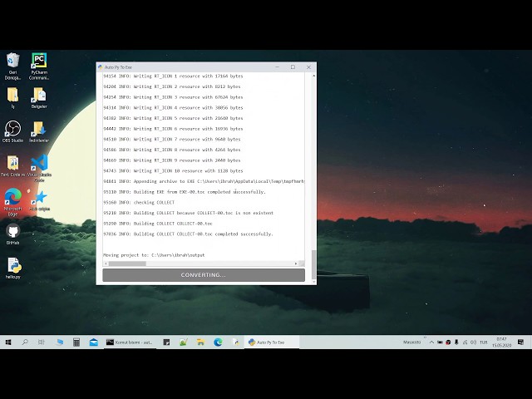Click the window vertical scrollbar thumb
The width and height of the screenshot is (532, 399).
coord(314,264)
